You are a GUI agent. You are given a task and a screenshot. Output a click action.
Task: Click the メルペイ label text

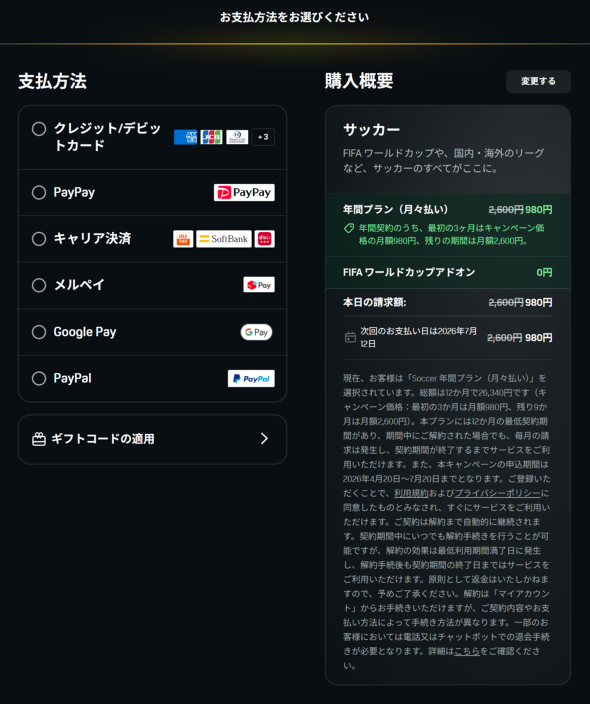tap(79, 285)
